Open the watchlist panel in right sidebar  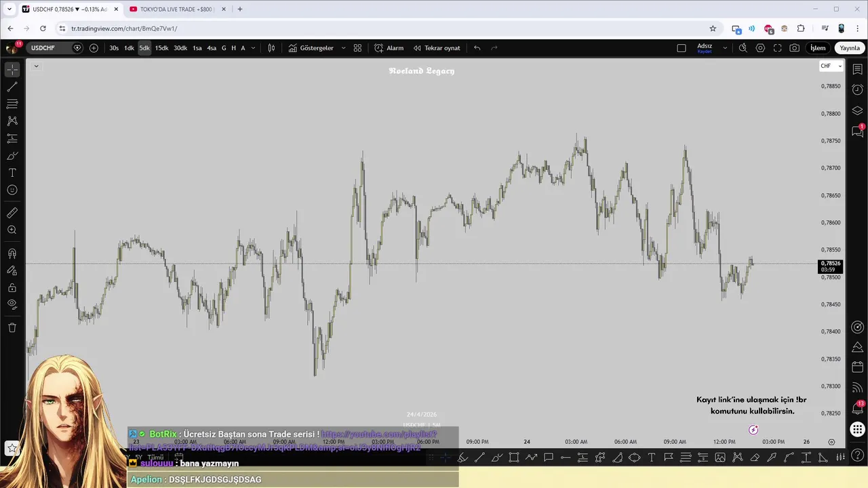pyautogui.click(x=858, y=70)
